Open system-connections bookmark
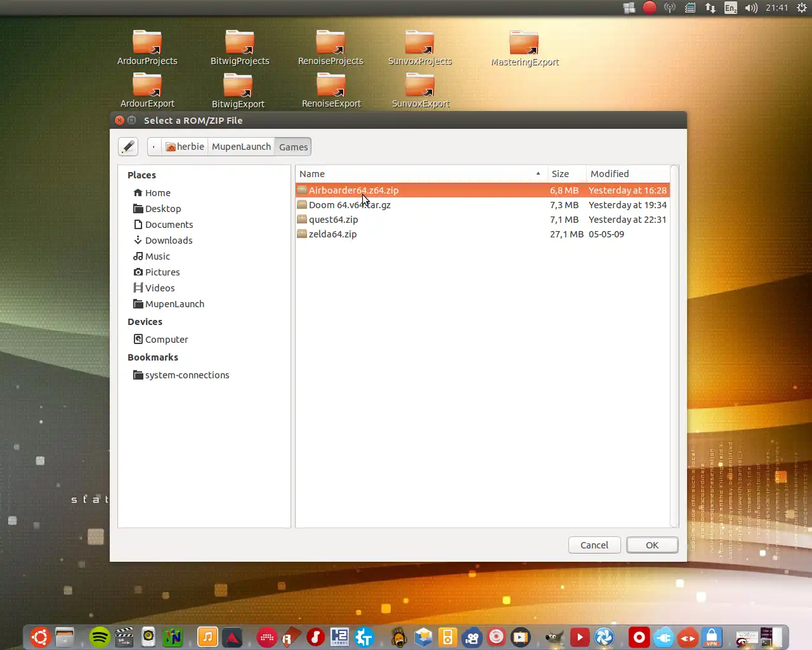The height and width of the screenshot is (650, 812). [187, 375]
